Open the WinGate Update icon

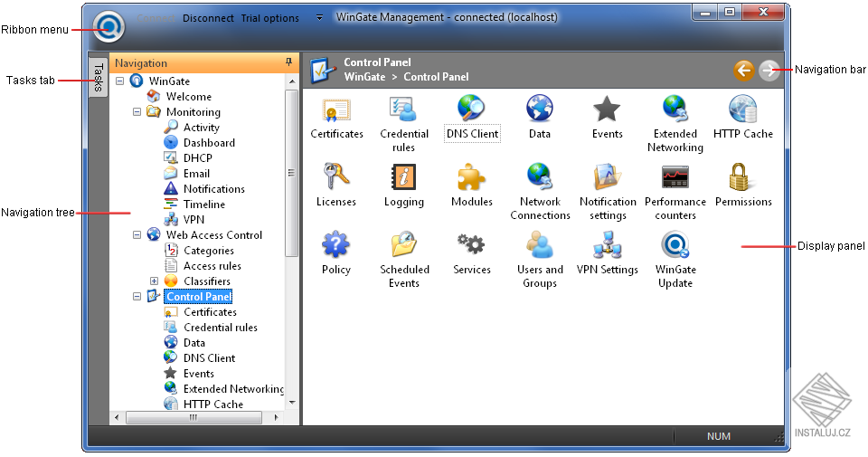675,244
